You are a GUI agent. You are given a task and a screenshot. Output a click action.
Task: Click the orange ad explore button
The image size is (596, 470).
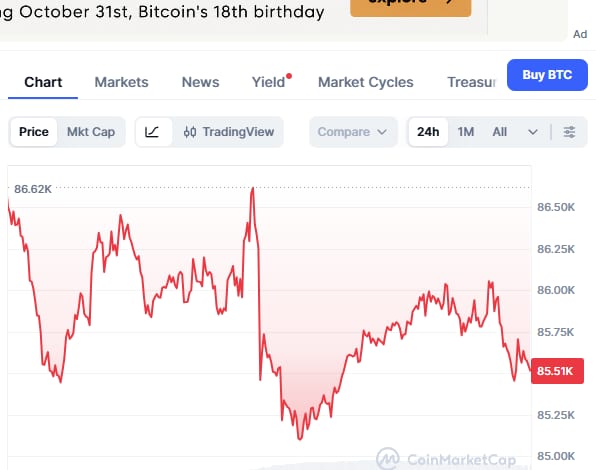[411, 7]
